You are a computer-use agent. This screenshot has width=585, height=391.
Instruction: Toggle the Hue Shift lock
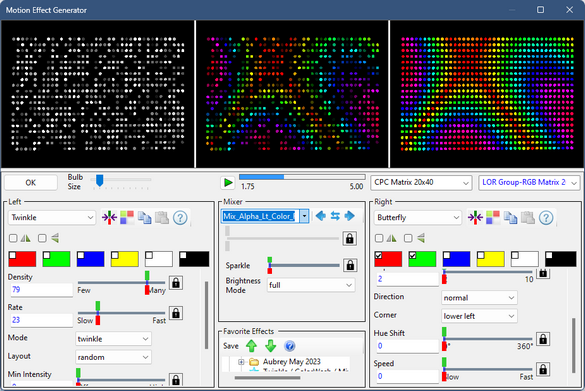[543, 339]
